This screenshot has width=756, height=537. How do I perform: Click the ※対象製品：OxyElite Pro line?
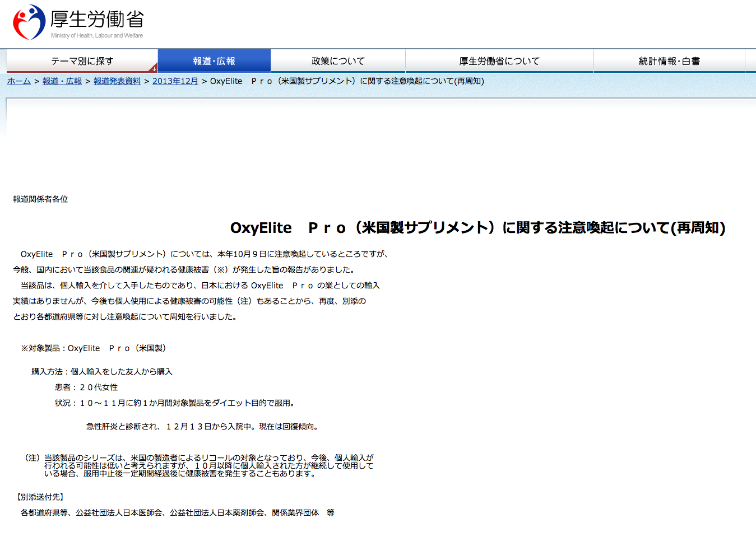[94, 348]
